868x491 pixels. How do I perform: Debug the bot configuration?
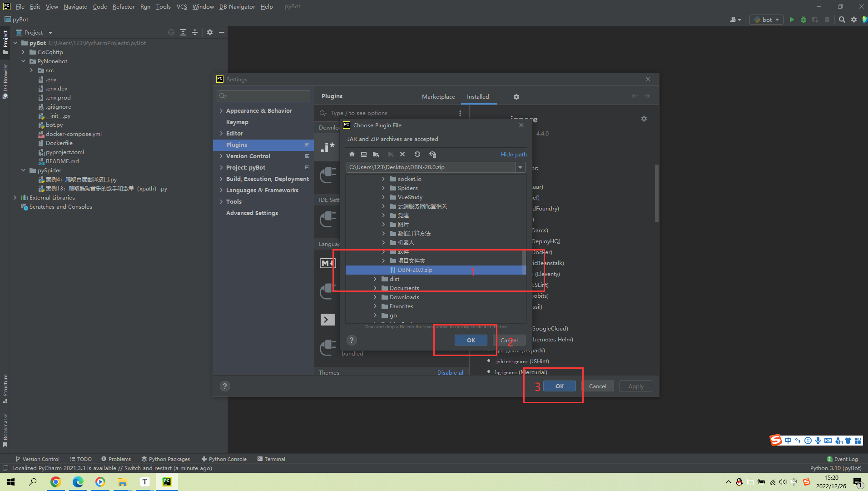click(x=804, y=20)
